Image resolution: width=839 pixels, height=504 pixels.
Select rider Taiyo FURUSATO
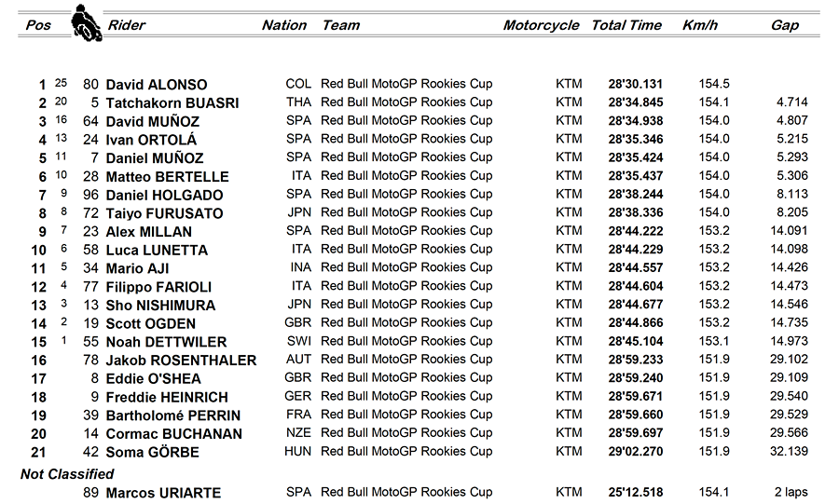tap(164, 213)
